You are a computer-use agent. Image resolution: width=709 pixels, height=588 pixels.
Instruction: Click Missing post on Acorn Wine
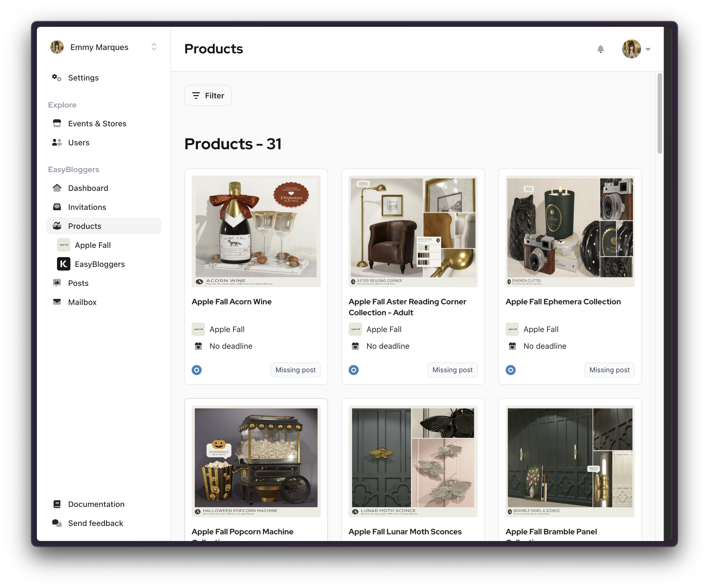tap(295, 370)
